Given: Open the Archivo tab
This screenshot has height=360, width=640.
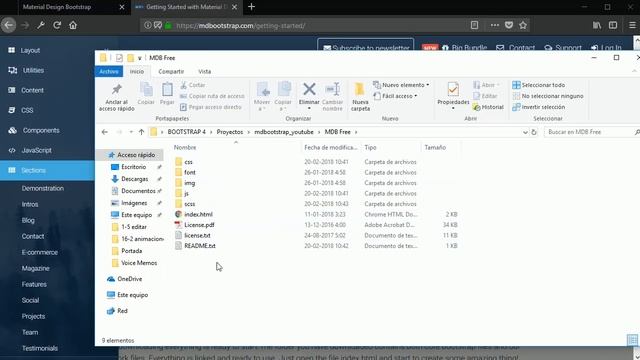Looking at the screenshot, I should [109, 71].
